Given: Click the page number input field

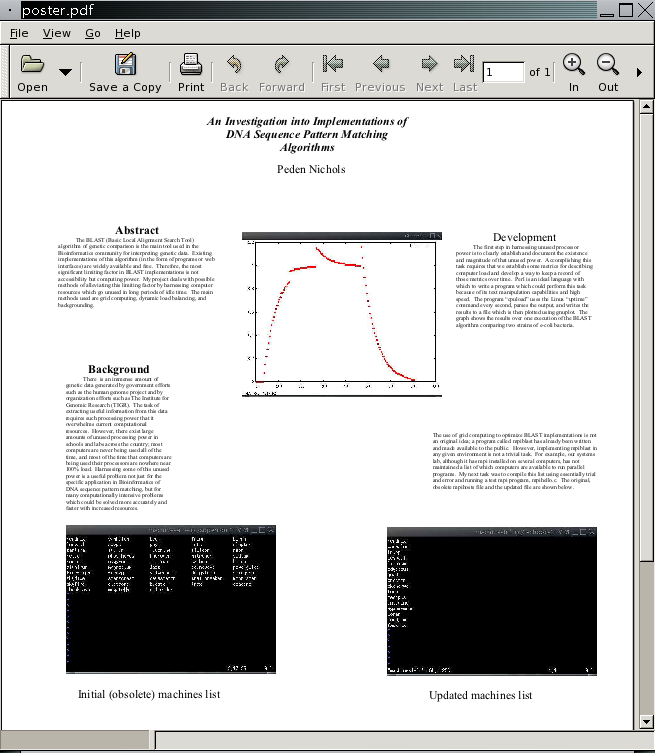Looking at the screenshot, I should 503,72.
